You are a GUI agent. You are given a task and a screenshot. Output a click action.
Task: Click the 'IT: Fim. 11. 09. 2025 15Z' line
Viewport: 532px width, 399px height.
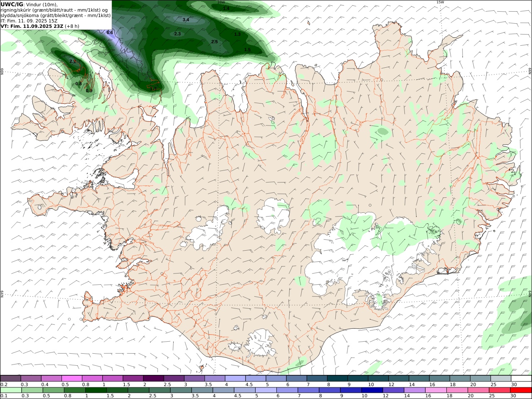[29, 20]
